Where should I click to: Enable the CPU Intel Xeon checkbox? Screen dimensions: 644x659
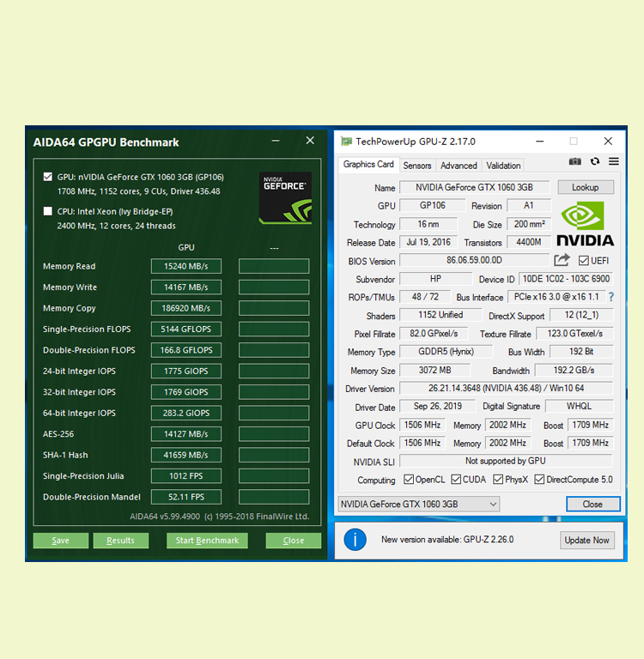point(48,211)
